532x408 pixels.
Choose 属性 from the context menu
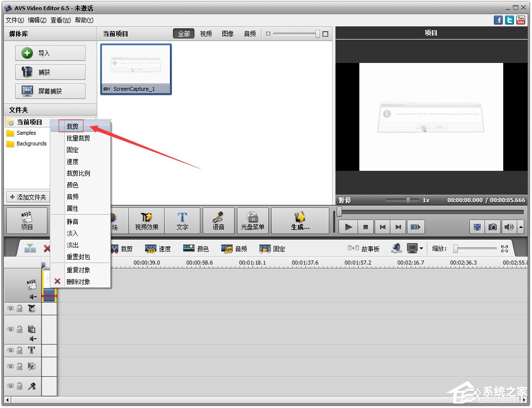(x=81, y=208)
